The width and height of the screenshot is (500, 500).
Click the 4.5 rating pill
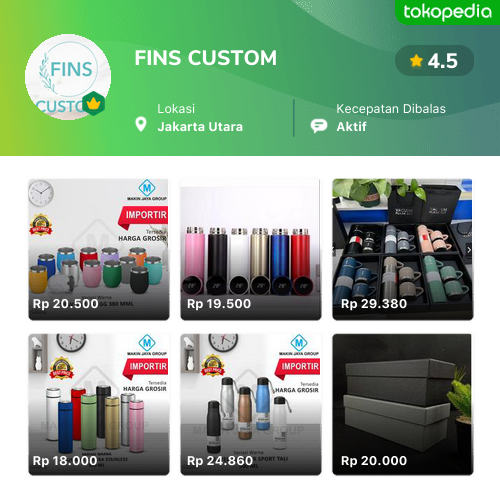click(434, 61)
